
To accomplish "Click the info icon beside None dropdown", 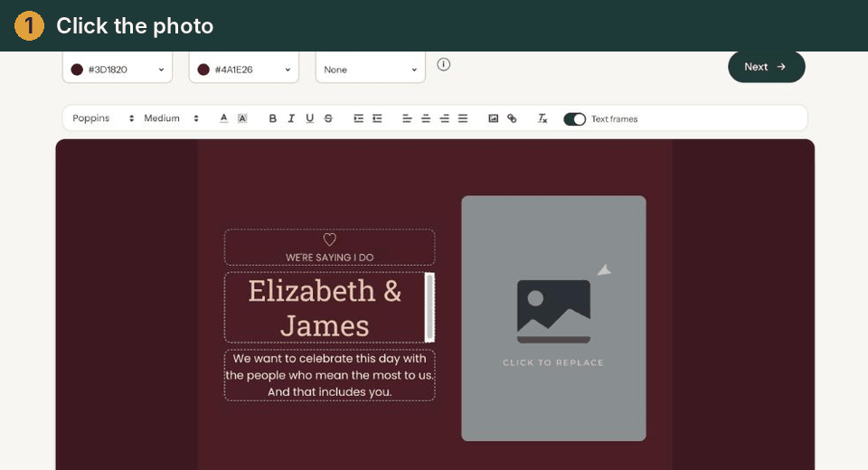I will pos(443,64).
